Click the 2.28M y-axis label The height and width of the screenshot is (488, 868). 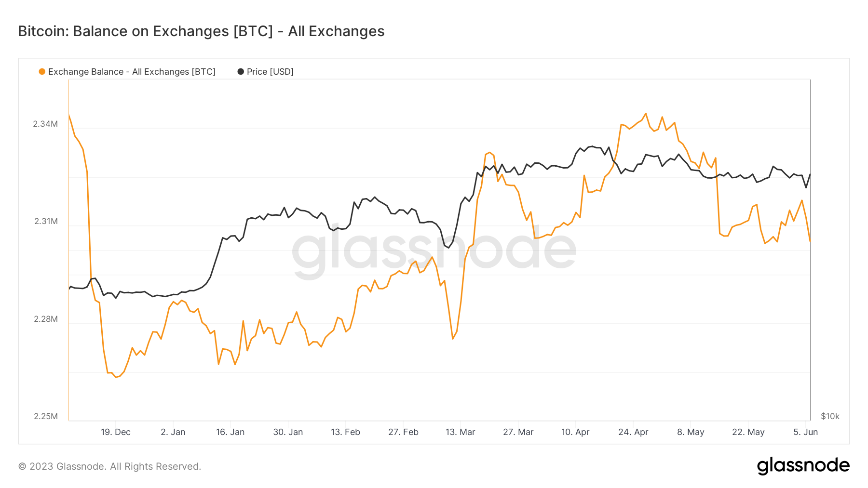[x=46, y=319]
